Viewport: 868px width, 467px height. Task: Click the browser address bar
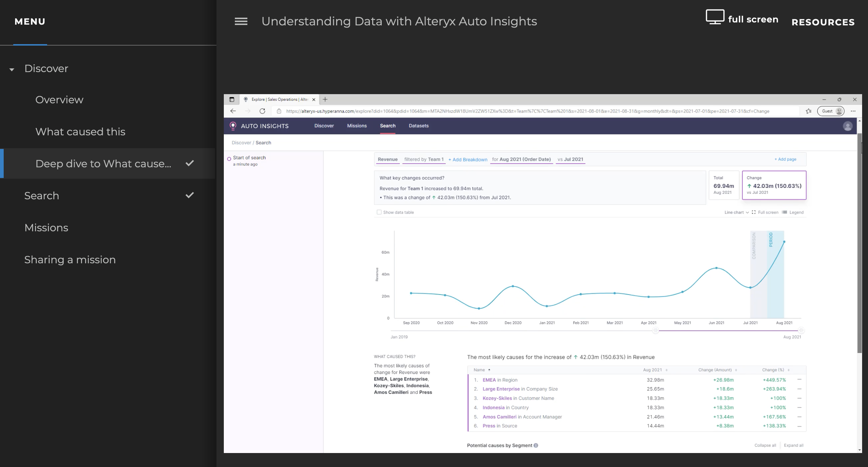point(515,111)
